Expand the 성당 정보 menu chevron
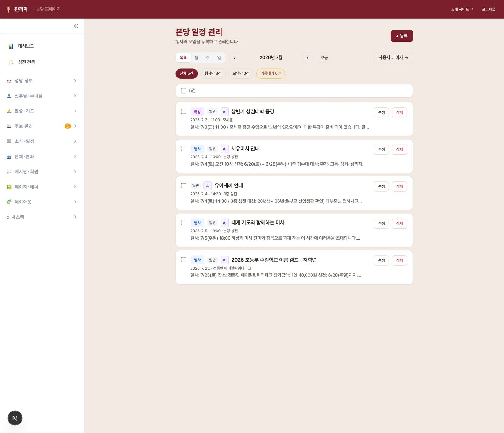Screen dimensions: 504x433 coord(75,81)
